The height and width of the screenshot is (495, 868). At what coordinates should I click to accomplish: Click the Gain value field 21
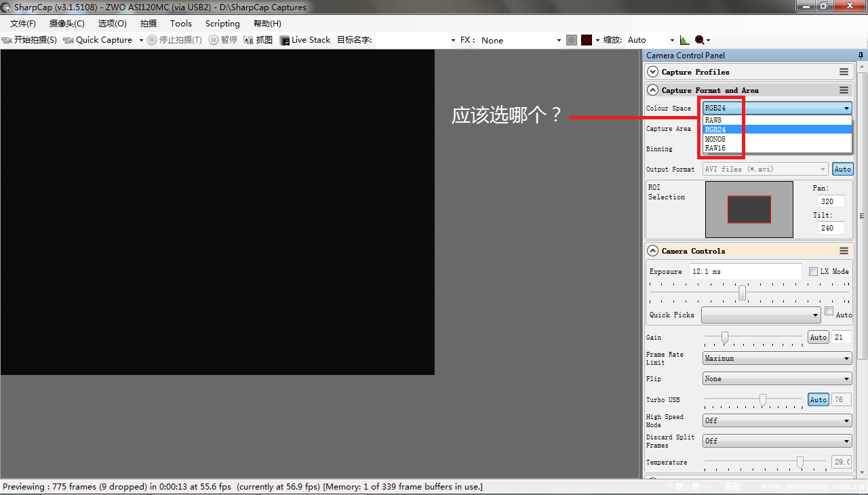(842, 337)
